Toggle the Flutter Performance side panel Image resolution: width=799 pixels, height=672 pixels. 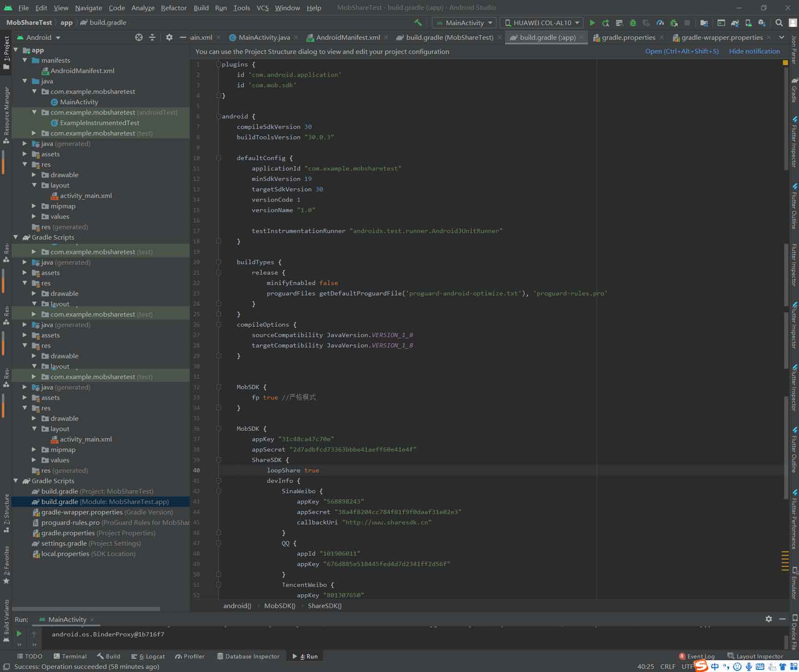[794, 519]
